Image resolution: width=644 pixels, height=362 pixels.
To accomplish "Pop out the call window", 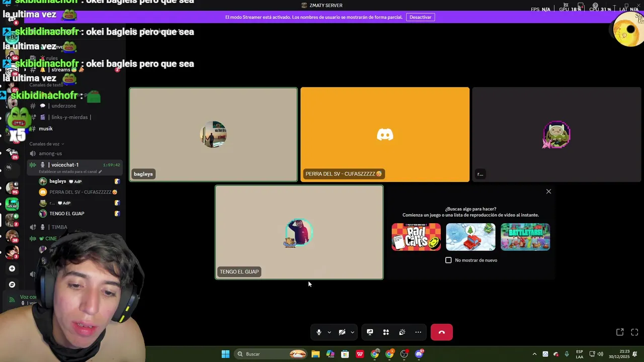I will tap(620, 332).
